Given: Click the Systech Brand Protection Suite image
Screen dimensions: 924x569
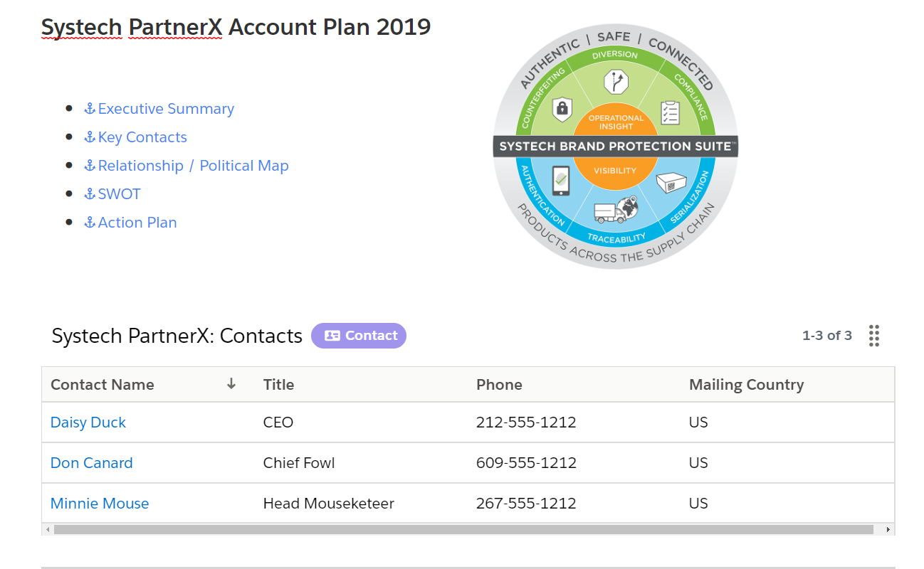Looking at the screenshot, I should 616,147.
